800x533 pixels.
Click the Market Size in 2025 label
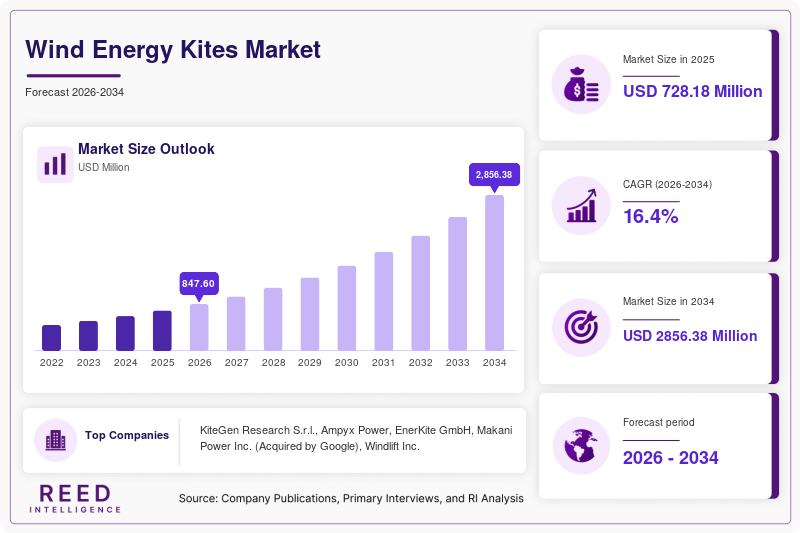point(668,60)
